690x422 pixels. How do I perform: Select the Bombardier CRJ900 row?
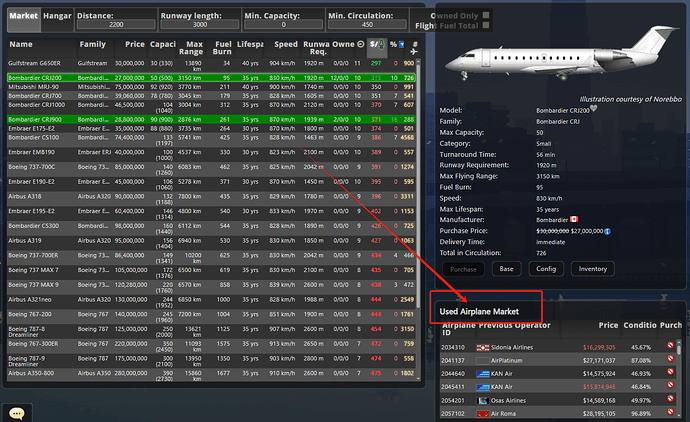(211, 120)
